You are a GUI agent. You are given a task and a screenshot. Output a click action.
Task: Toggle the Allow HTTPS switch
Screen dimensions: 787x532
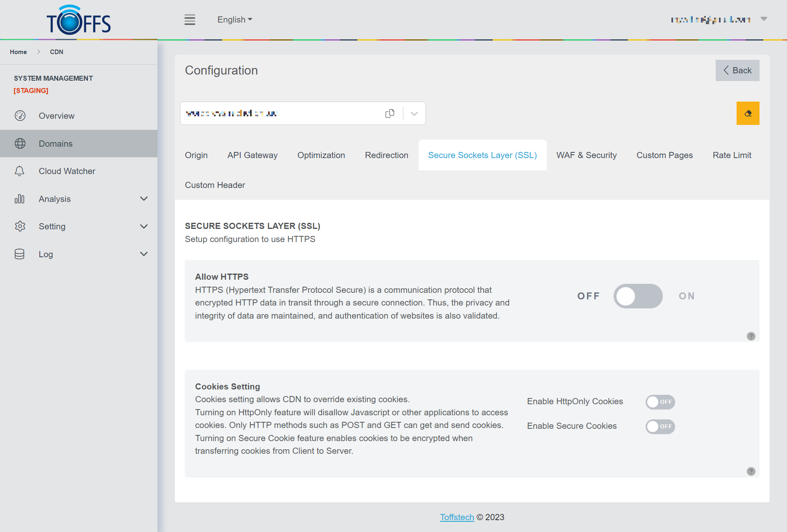(638, 296)
